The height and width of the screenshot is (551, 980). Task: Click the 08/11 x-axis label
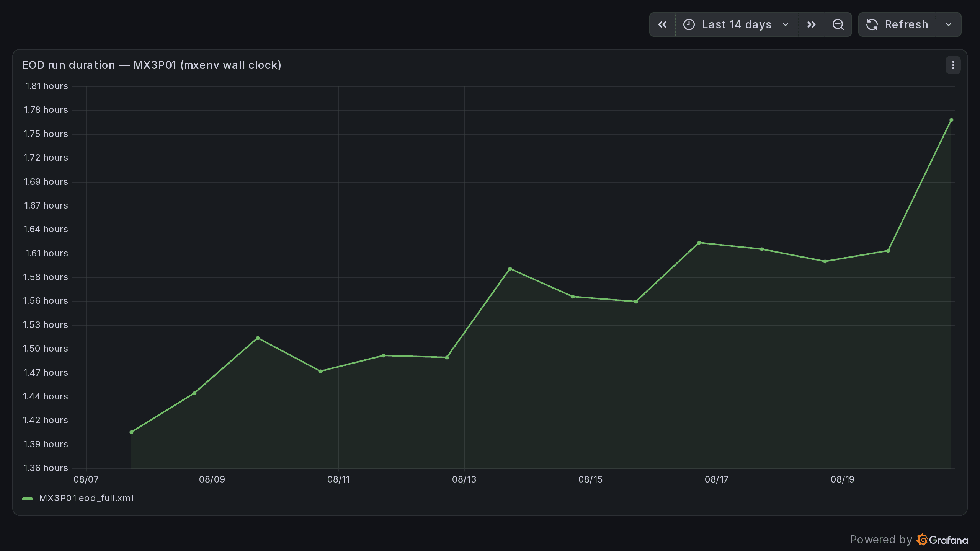[338, 479]
